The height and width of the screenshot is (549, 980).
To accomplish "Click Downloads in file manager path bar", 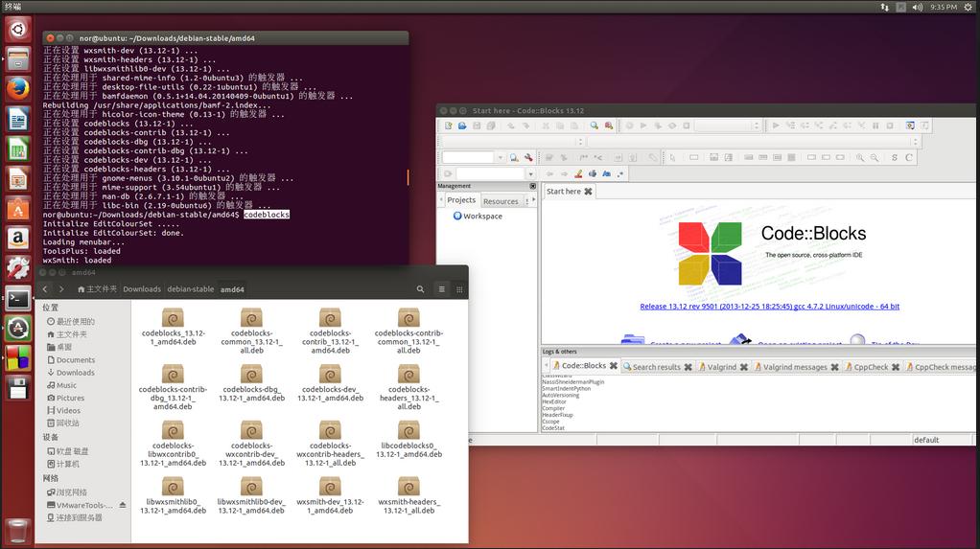I will coord(142,289).
